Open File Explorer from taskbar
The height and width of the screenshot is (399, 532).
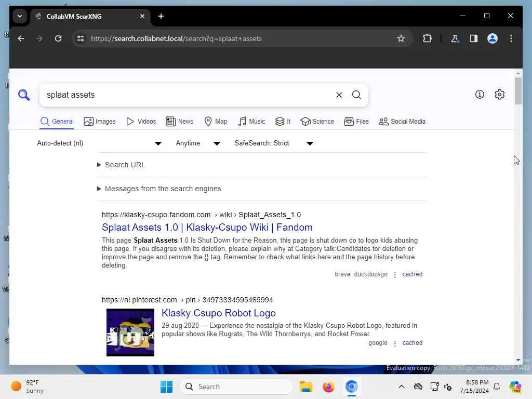point(306,387)
